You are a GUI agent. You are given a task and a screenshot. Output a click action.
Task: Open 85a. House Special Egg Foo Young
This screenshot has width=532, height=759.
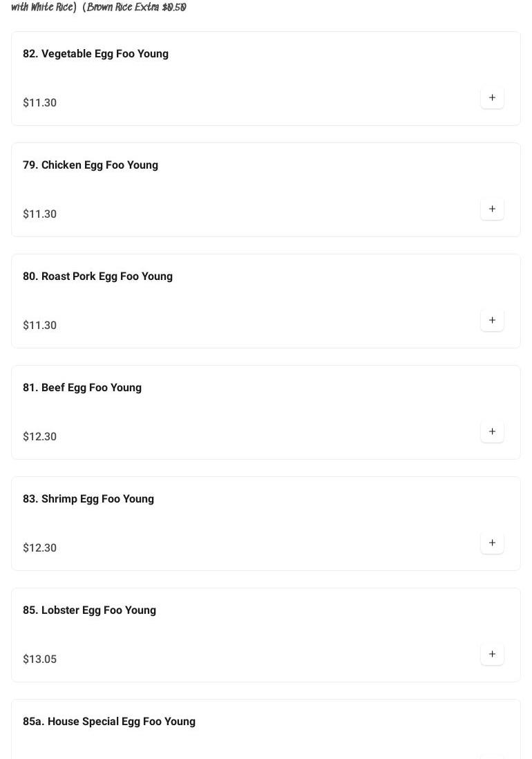109,722
